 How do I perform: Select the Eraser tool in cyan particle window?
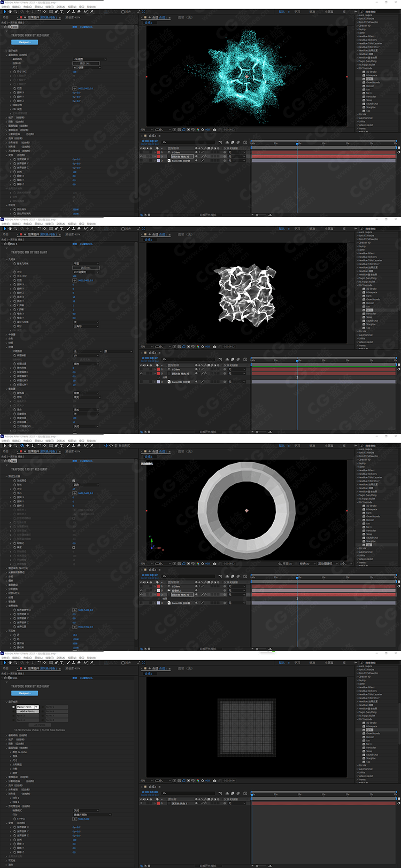point(79,11)
